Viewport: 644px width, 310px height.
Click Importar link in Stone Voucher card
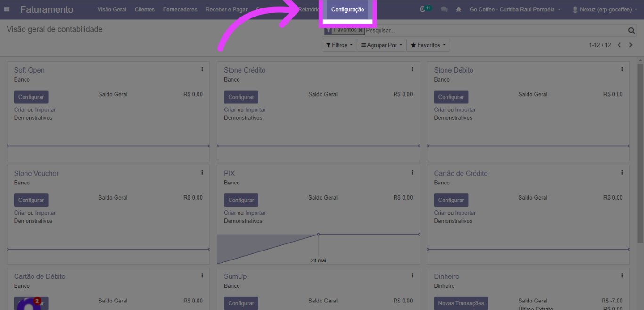click(45, 213)
